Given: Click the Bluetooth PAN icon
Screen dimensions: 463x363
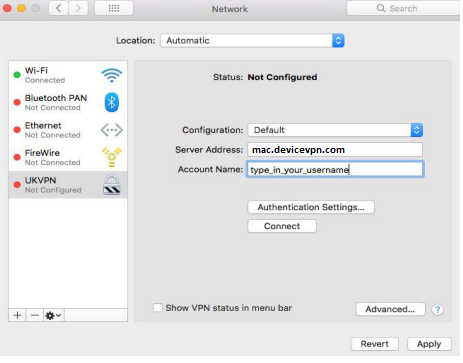Looking at the screenshot, I should click(112, 102).
